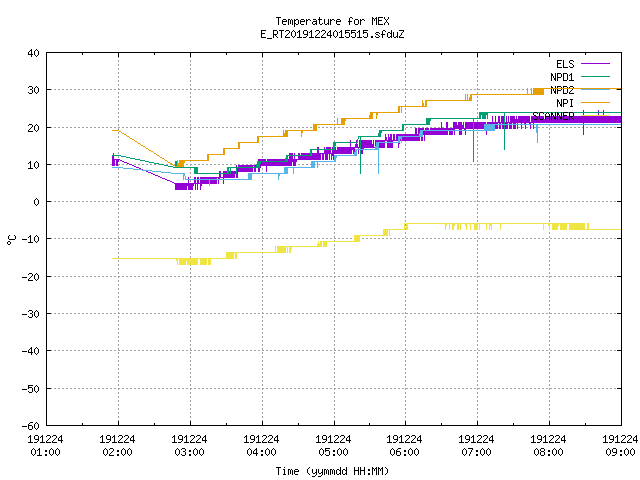Click the NPI legend label
640x480 pixels.
click(565, 103)
